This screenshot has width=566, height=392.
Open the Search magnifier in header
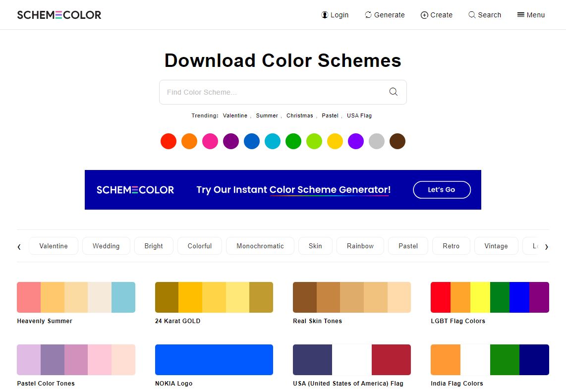(472, 15)
